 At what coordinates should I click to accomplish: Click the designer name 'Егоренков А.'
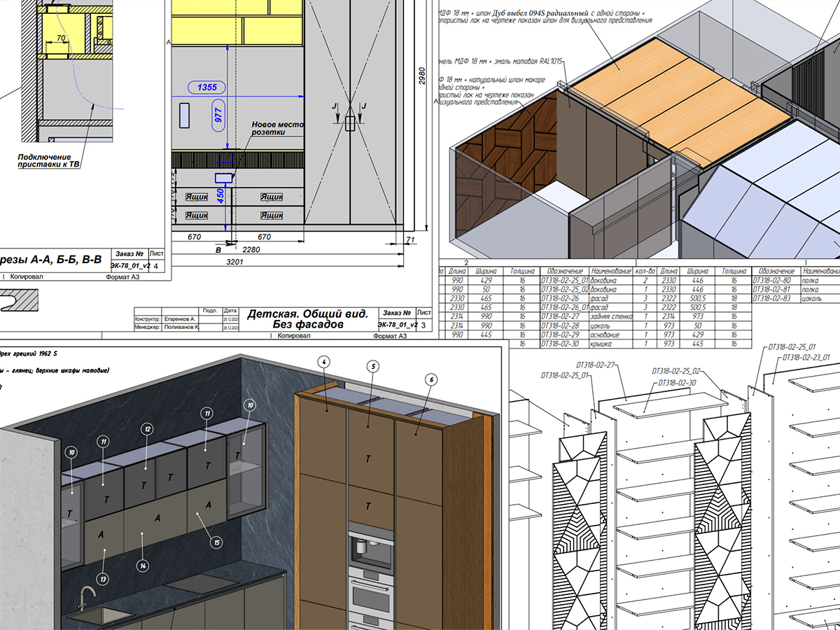(x=179, y=318)
